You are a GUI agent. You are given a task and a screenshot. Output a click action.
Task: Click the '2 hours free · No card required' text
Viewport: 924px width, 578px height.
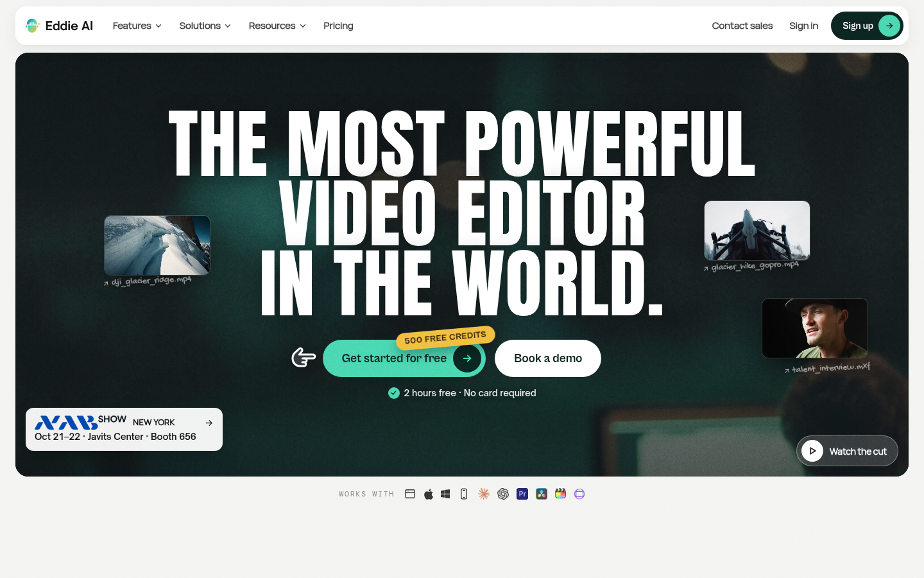click(x=470, y=393)
